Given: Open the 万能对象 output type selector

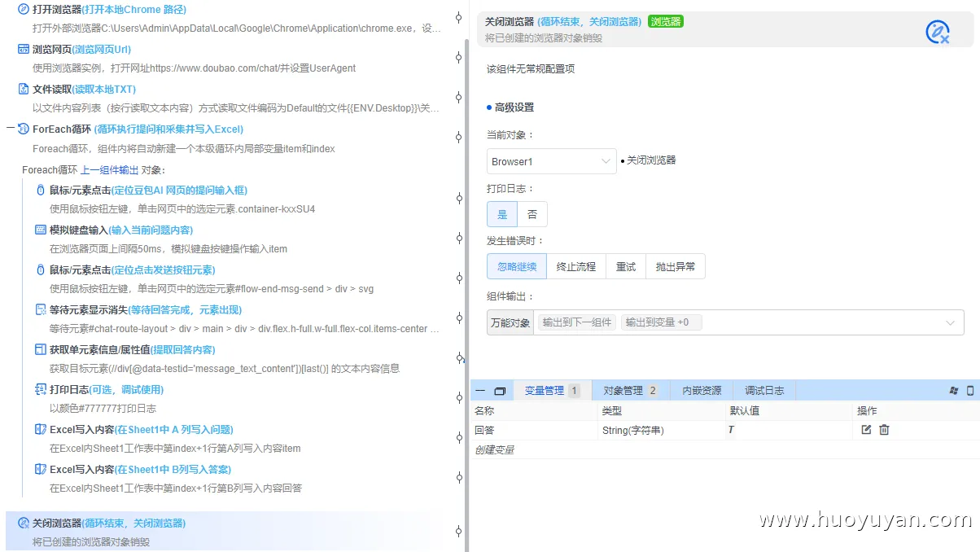Looking at the screenshot, I should (510, 322).
